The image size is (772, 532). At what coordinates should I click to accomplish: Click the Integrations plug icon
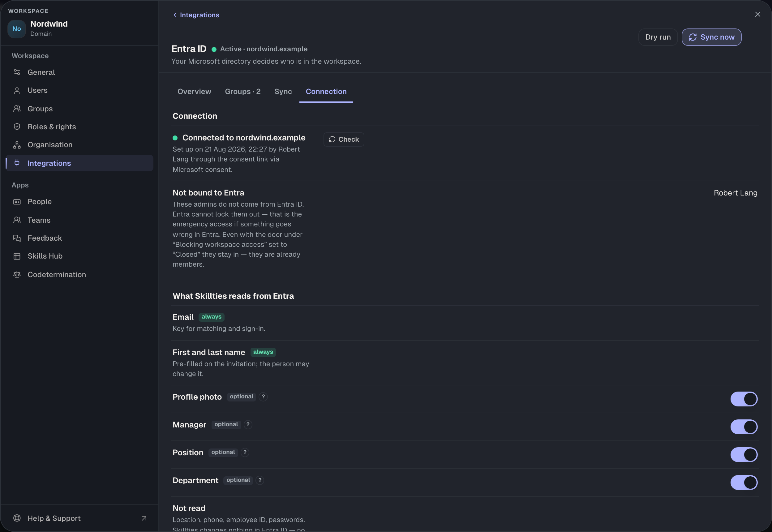pyautogui.click(x=17, y=163)
